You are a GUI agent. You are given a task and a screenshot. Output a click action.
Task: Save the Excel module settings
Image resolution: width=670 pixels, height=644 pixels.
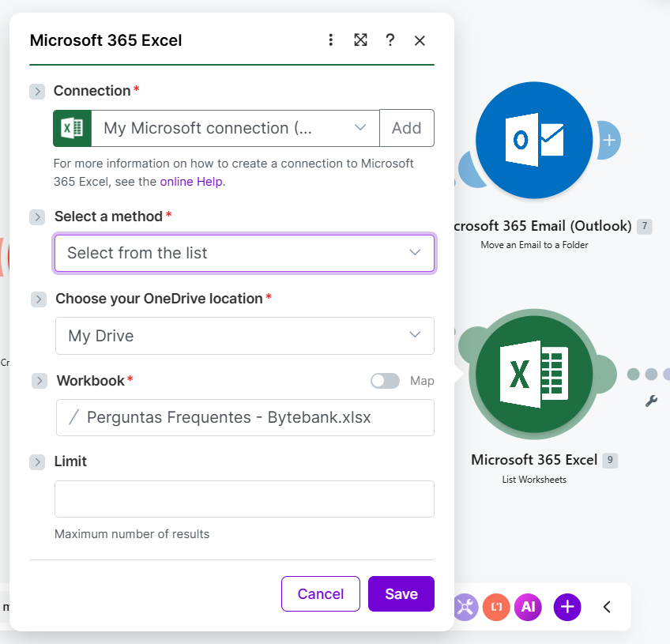click(x=401, y=593)
